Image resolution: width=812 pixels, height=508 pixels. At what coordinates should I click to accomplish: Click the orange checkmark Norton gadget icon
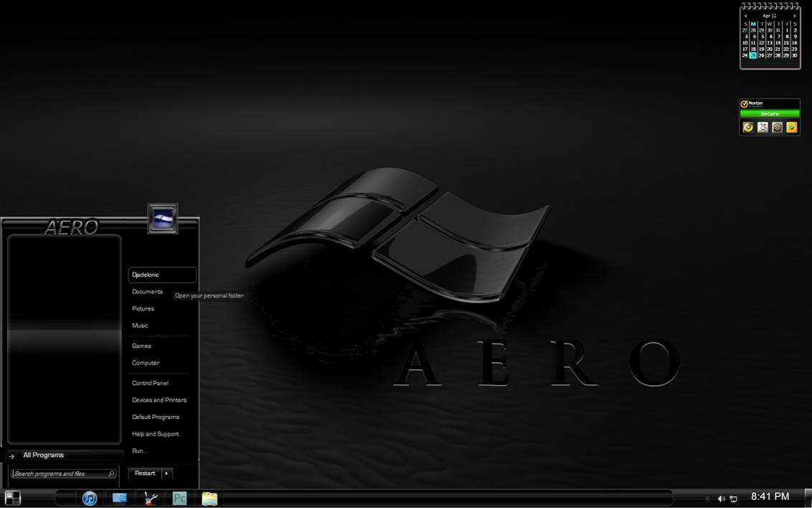point(791,127)
